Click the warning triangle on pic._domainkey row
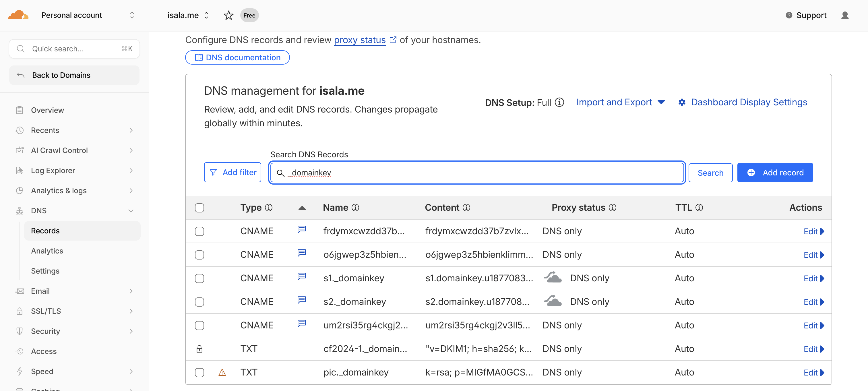 (x=222, y=373)
